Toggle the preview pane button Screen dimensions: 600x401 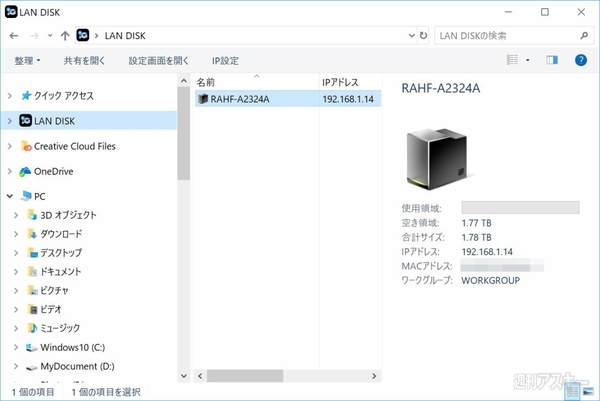[552, 60]
